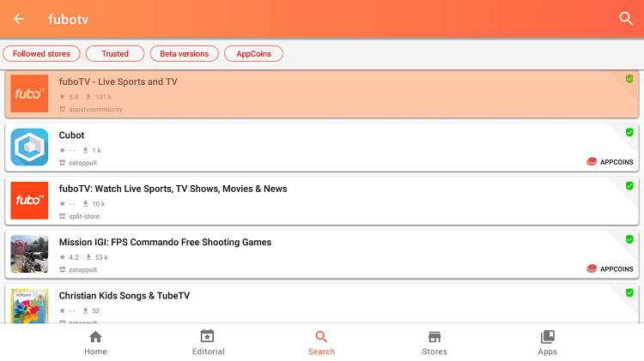Screen dimensions: 644x361
Task: Click catappult store under Mission IGI
Action: [83, 269]
